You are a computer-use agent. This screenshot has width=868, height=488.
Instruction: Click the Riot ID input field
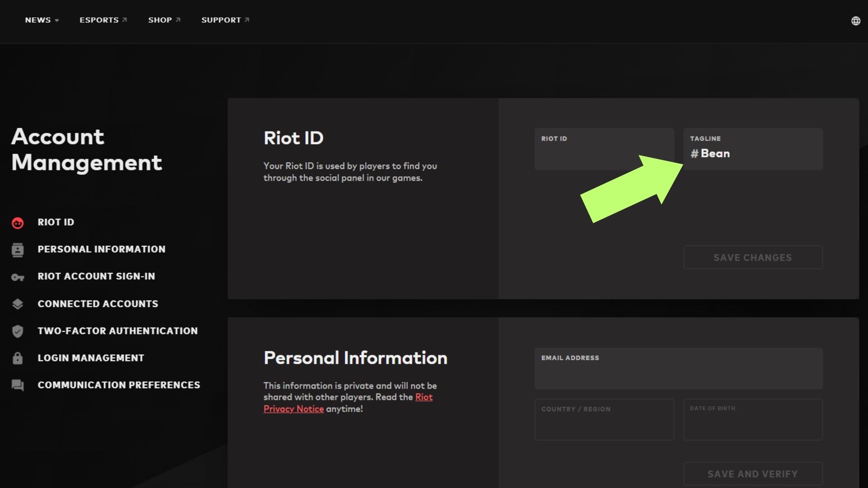[x=604, y=149]
